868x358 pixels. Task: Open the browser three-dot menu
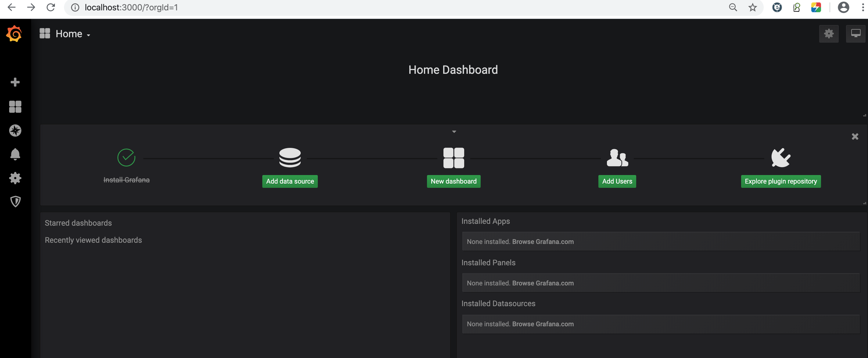(x=863, y=7)
